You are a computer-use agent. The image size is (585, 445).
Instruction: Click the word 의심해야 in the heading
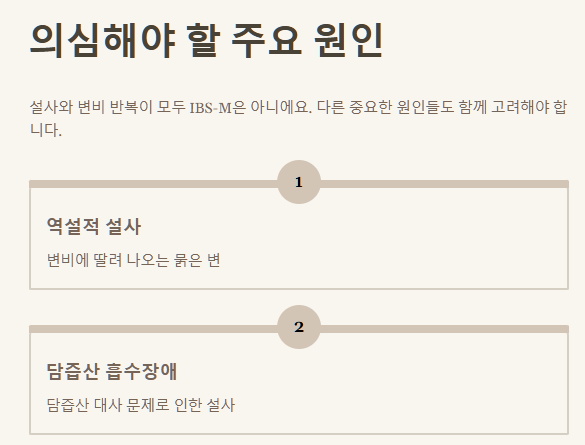pyautogui.click(x=103, y=40)
